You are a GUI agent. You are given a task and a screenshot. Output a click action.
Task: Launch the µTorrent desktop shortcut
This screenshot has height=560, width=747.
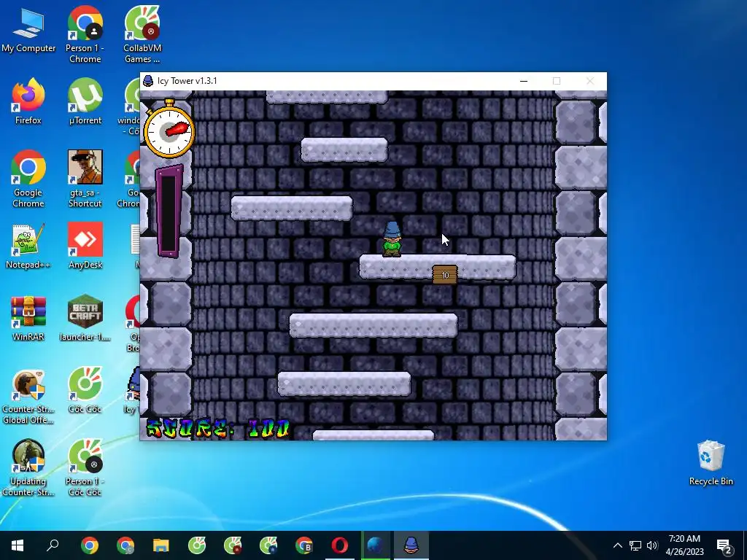coord(85,102)
